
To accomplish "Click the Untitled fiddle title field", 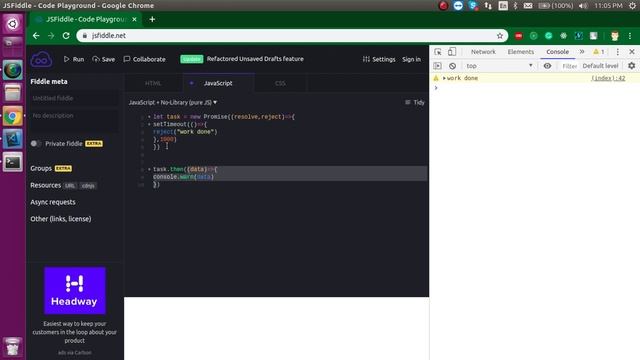I will [74, 98].
